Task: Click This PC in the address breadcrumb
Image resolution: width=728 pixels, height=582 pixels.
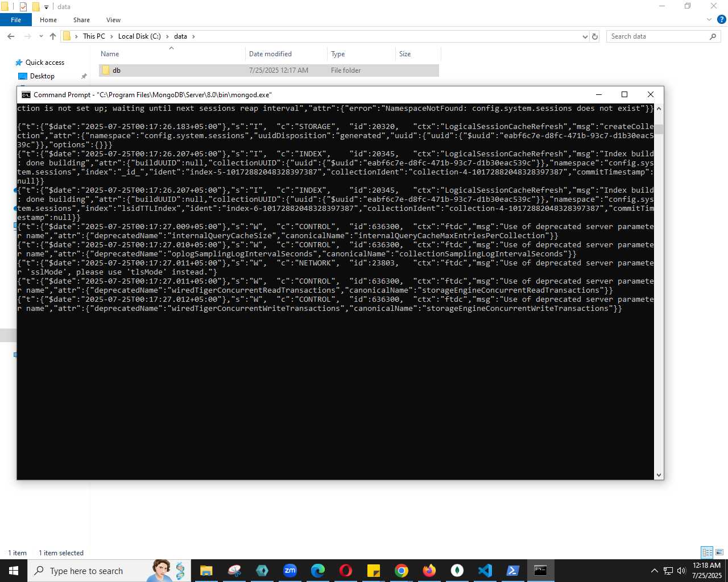Action: [x=94, y=36]
